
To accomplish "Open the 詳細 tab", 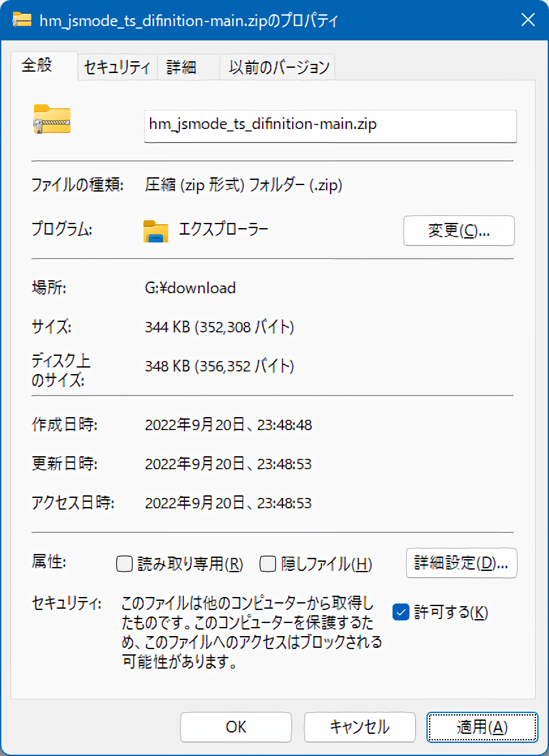I will point(181,67).
